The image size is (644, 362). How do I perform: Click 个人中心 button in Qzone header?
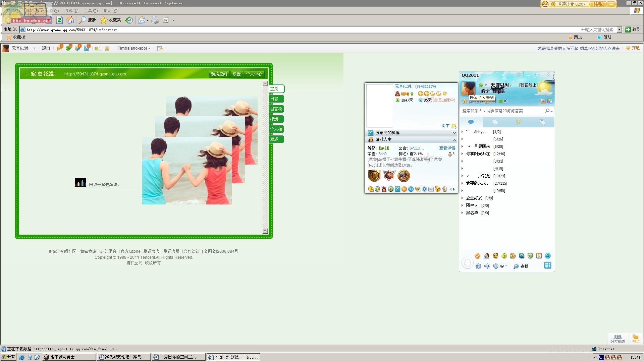(254, 74)
